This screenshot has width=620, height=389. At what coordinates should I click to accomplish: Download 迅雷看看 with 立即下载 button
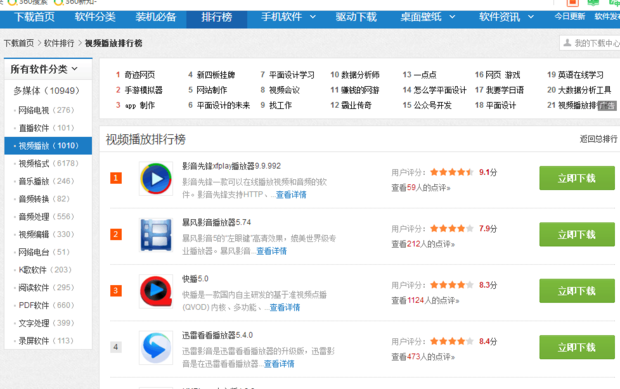pyautogui.click(x=577, y=347)
